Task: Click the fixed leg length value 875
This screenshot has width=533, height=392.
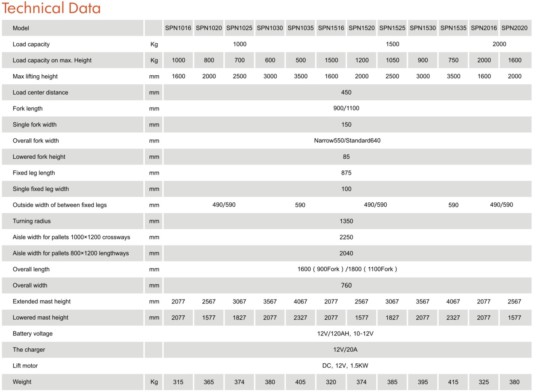Action: (346, 173)
